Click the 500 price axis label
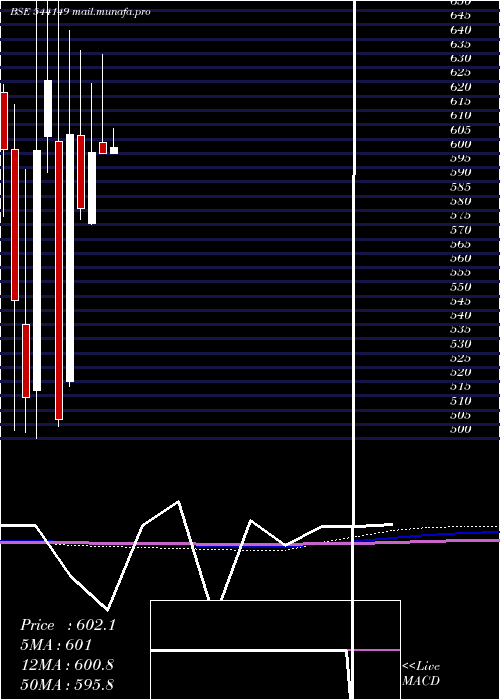 (x=460, y=429)
